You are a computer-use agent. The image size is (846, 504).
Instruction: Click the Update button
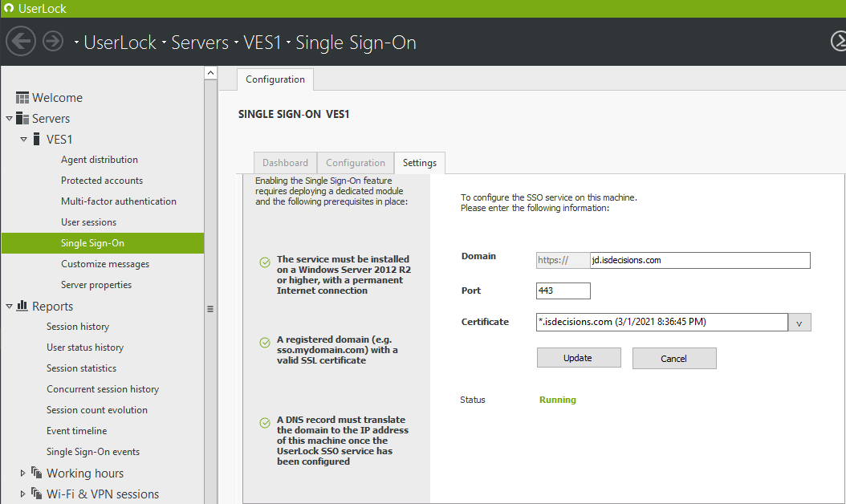579,358
